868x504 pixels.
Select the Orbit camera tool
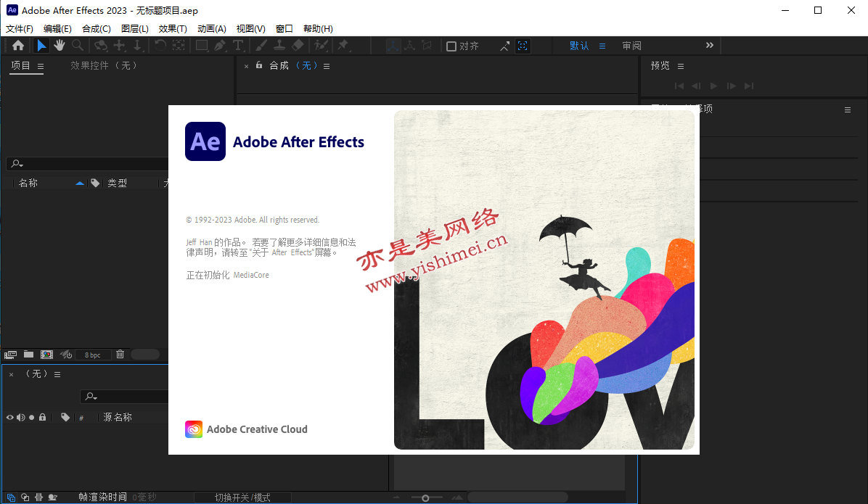(100, 46)
